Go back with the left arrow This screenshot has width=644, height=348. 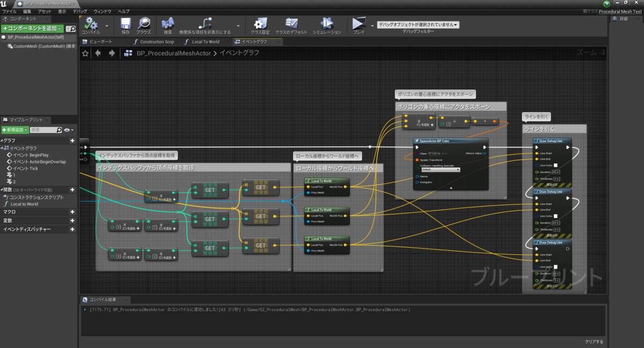coord(98,53)
